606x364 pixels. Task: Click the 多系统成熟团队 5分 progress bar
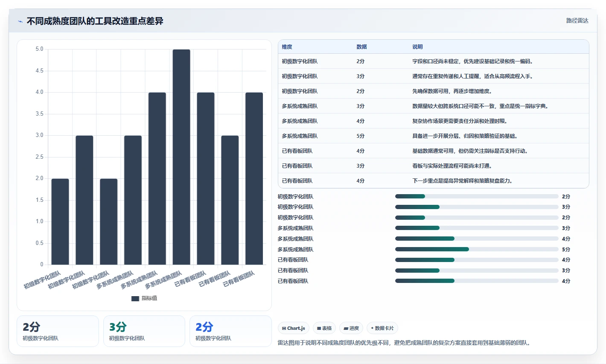click(477, 249)
